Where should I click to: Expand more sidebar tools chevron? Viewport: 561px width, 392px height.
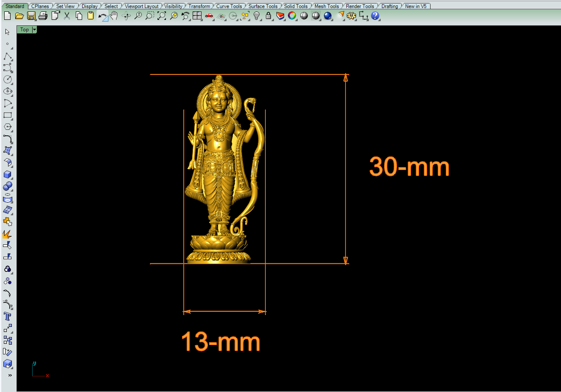tap(9, 376)
